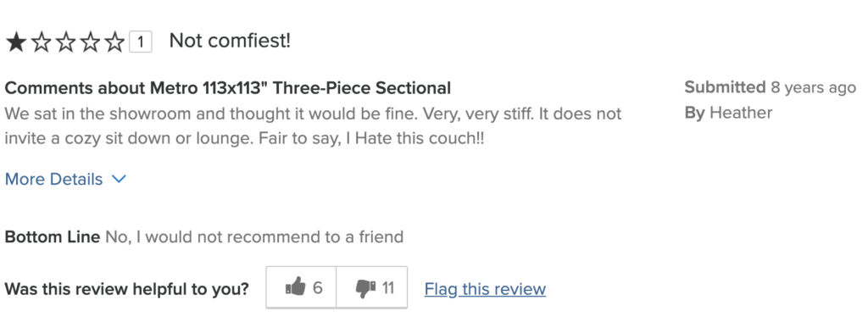Click the Metro Three-Piece Sectional comments heading
868x328 pixels.
[x=227, y=88]
